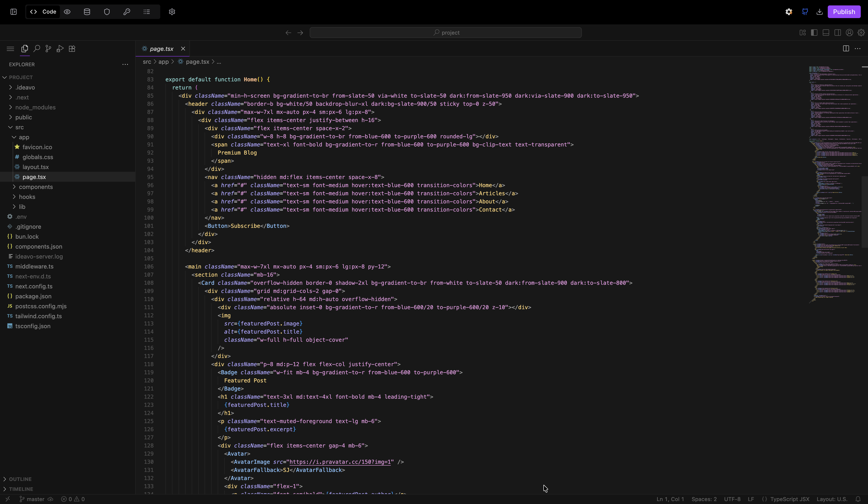Viewport: 868px width, 504px height.
Task: Toggle the bottom panel layout icon
Action: pos(826,32)
